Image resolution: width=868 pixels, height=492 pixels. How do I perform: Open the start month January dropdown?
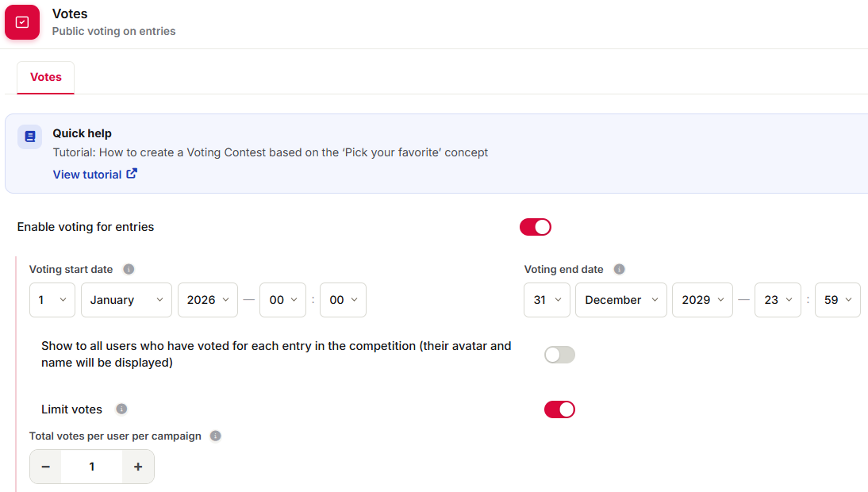coord(126,300)
